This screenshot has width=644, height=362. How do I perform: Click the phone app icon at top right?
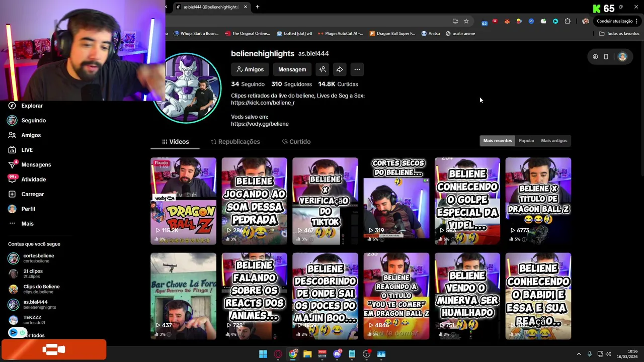pyautogui.click(x=606, y=57)
